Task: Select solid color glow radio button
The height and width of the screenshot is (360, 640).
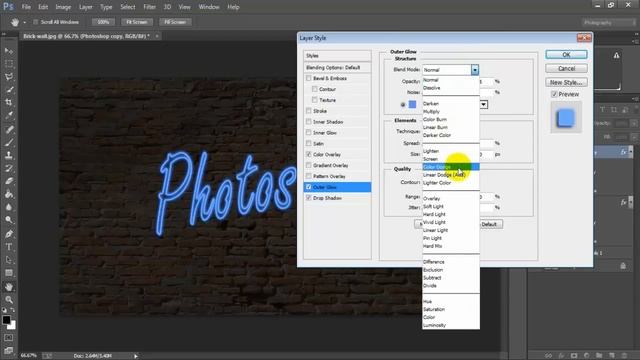Action: 403,104
